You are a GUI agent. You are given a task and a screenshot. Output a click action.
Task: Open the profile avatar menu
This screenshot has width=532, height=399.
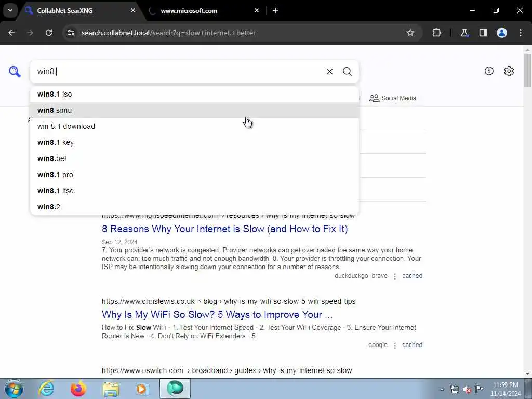(x=502, y=33)
